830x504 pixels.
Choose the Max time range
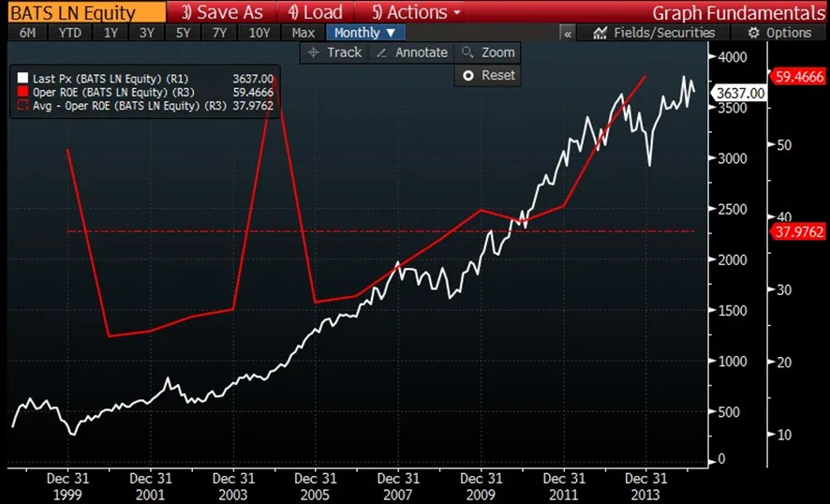click(303, 33)
